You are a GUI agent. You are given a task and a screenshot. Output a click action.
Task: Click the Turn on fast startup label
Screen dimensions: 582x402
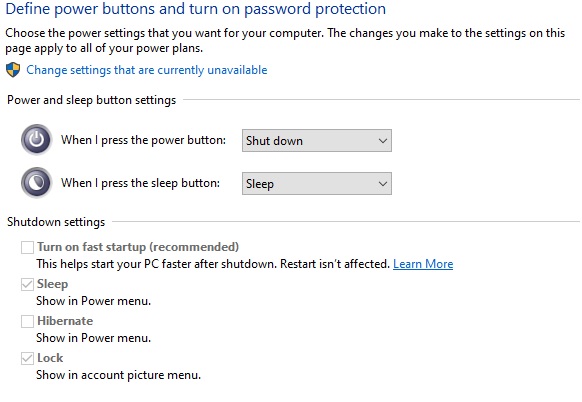point(138,247)
